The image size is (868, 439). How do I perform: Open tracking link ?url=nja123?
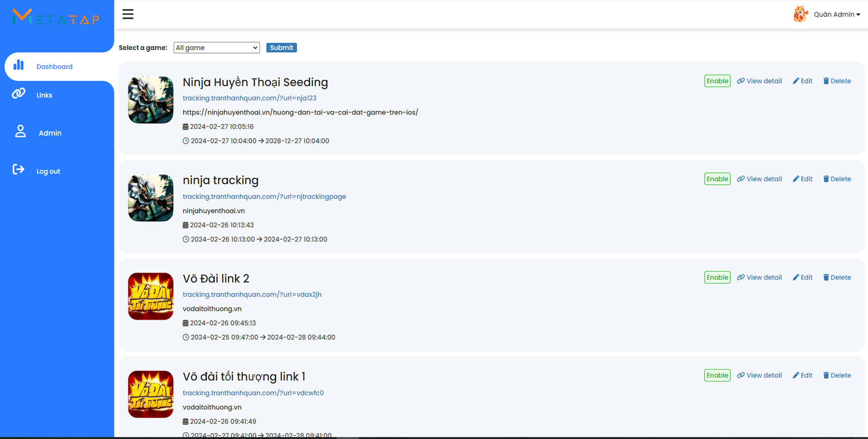[249, 98]
